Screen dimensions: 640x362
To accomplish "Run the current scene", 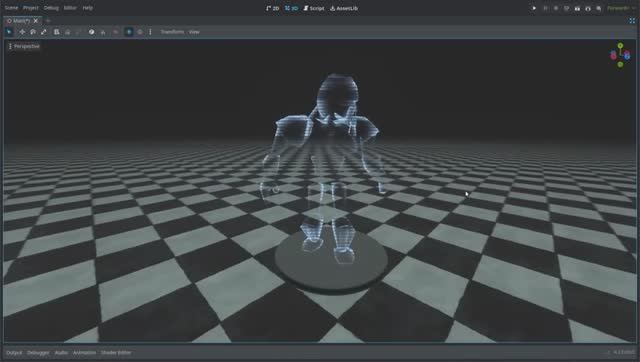I will [x=577, y=8].
